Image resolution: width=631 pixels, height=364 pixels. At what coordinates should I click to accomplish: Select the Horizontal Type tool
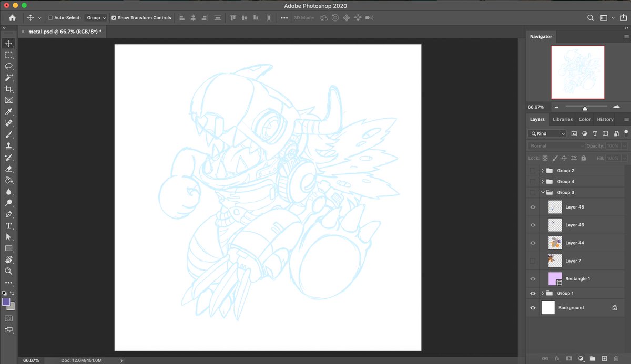[x=8, y=226]
